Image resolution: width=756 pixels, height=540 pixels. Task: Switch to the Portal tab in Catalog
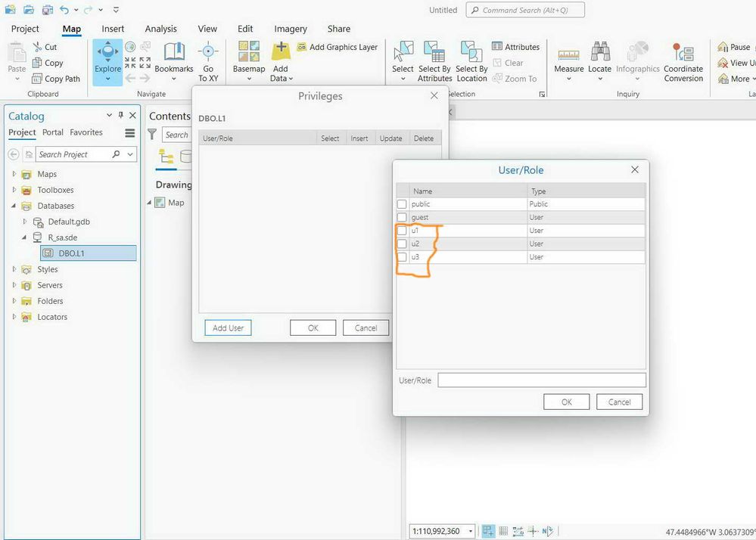(x=52, y=132)
